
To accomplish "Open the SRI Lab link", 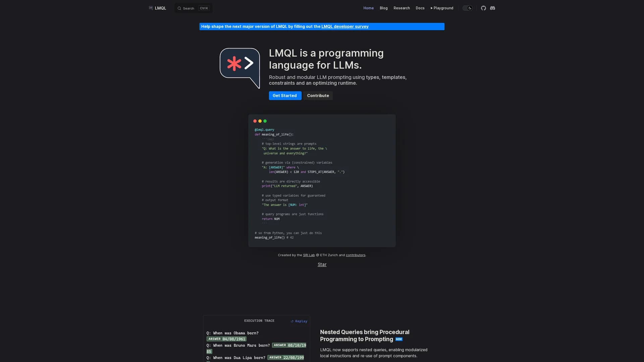I will point(309,255).
